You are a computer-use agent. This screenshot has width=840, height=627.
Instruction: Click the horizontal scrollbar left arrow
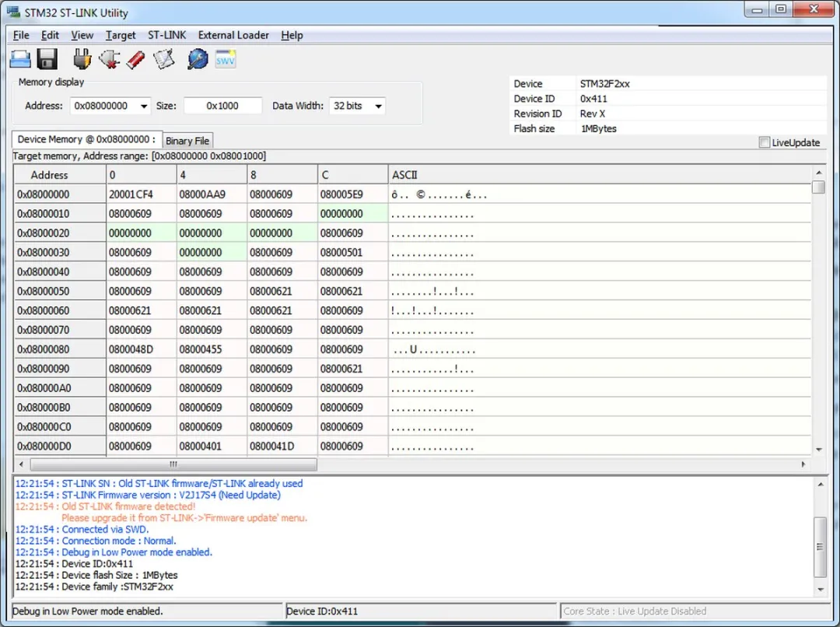[x=22, y=464]
